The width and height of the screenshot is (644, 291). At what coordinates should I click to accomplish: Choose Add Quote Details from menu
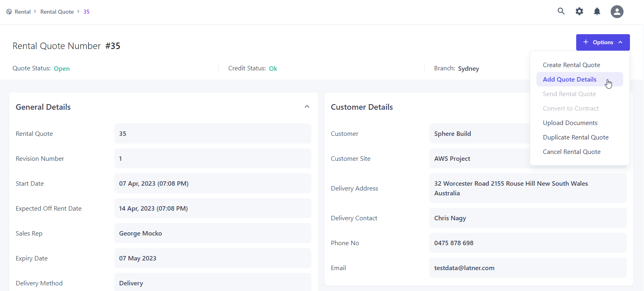(x=569, y=80)
